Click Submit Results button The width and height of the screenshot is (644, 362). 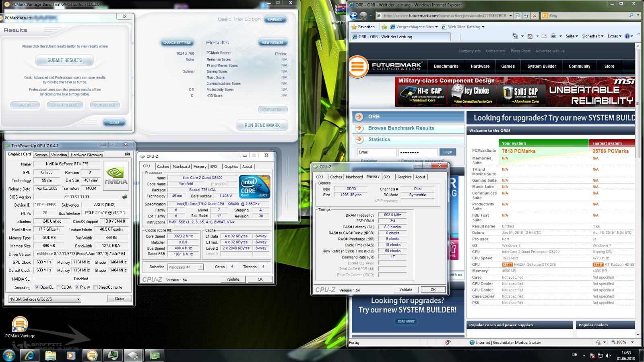click(64, 60)
